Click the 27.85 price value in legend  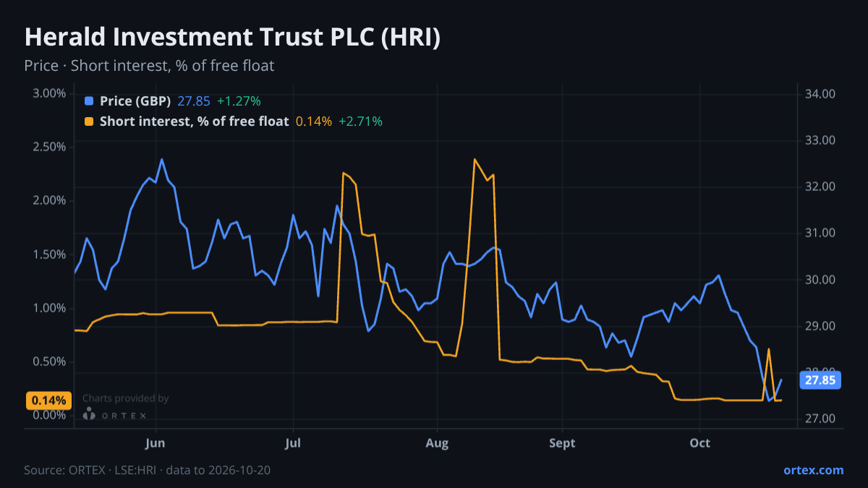point(194,101)
